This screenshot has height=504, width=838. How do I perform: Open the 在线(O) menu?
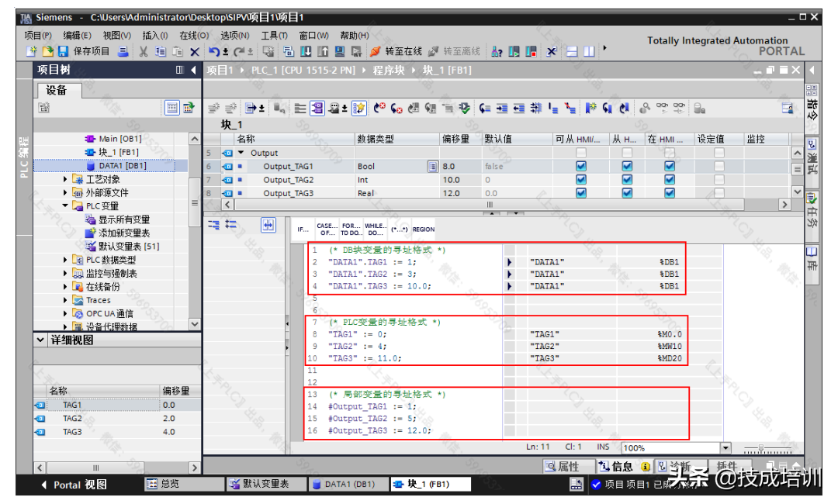pos(194,35)
